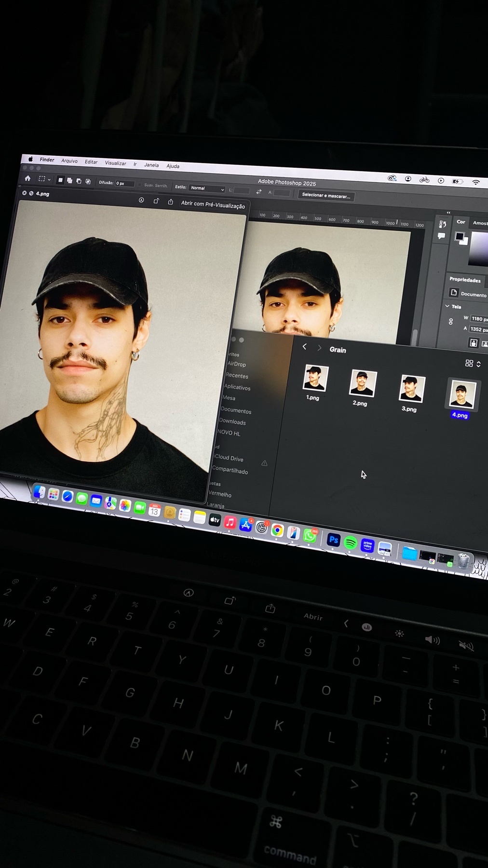Image resolution: width=488 pixels, height=868 pixels.
Task: Open the Wi-Fi menu bar icon
Action: (x=476, y=183)
